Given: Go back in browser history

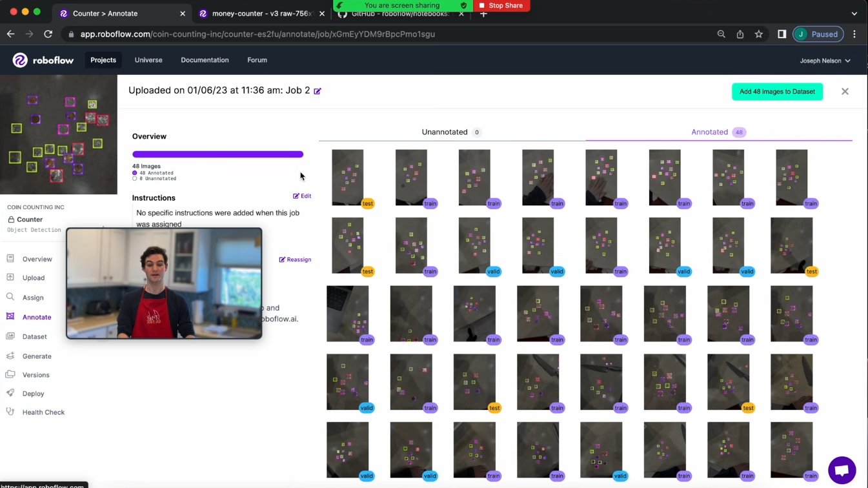Looking at the screenshot, I should pyautogui.click(x=11, y=34).
